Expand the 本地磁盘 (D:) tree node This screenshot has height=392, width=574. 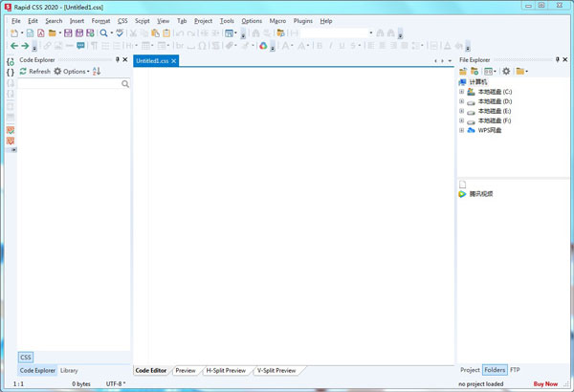coord(462,101)
